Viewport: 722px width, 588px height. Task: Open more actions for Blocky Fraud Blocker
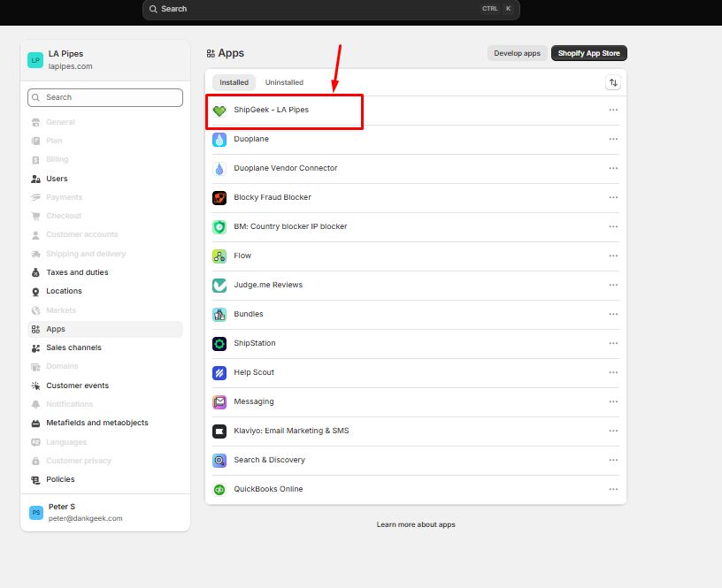tap(613, 197)
